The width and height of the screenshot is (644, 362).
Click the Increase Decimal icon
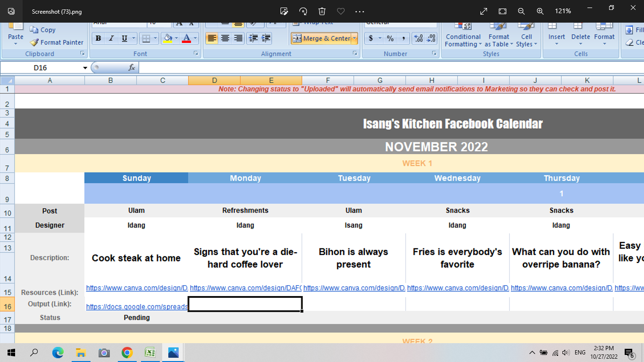(x=418, y=39)
